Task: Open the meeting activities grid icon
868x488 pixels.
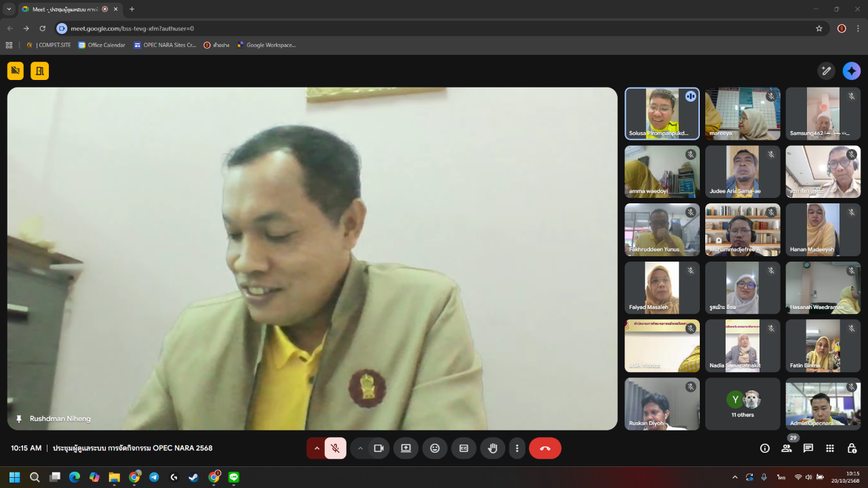Action: tap(830, 448)
